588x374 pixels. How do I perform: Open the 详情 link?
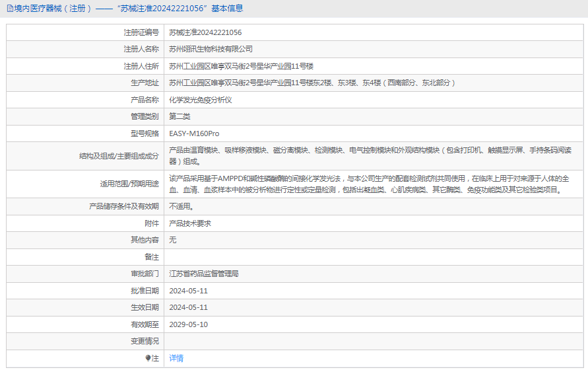[176, 358]
